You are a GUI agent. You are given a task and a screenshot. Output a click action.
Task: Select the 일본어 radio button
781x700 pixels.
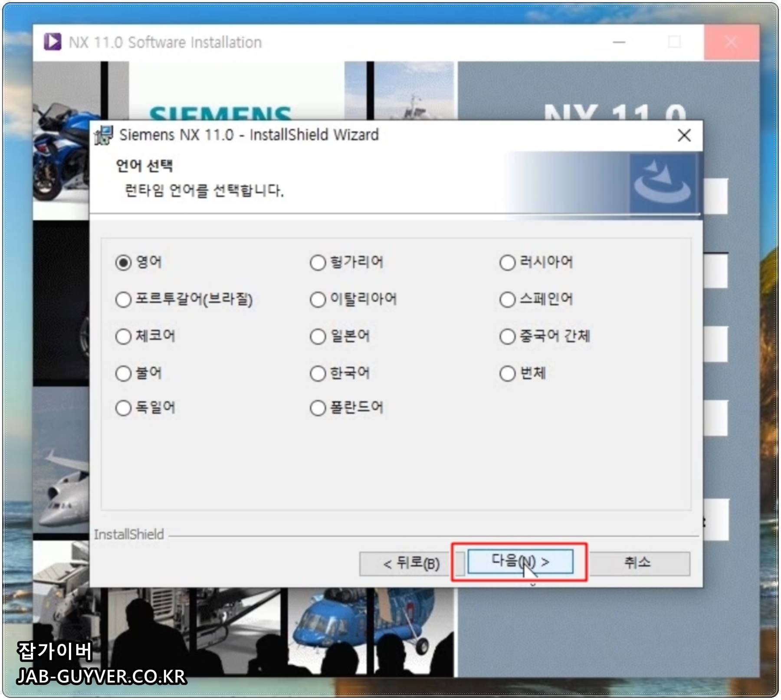point(318,336)
